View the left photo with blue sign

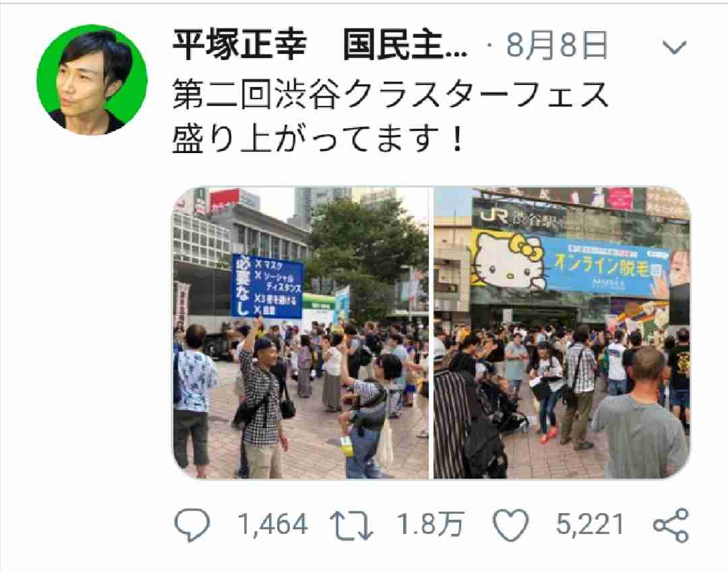point(301,333)
